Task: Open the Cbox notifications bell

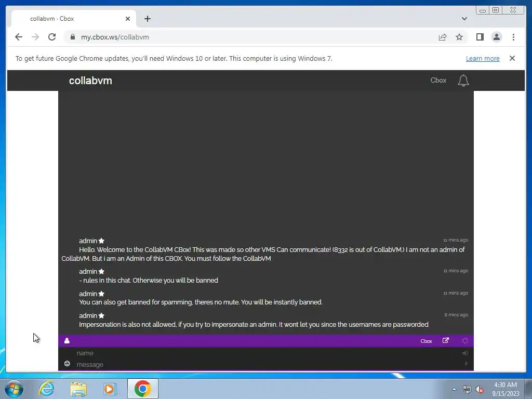Action: [463, 81]
